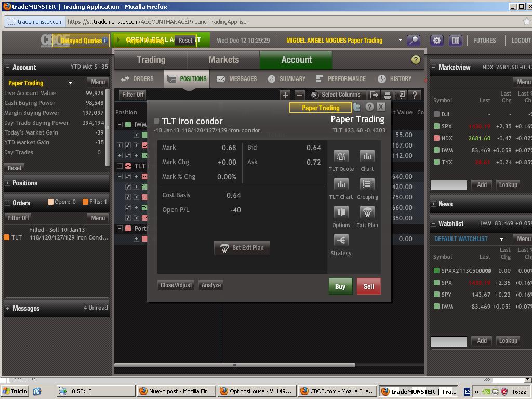Toggle the SPXX2113C500000 box in Watchlist
The width and height of the screenshot is (532, 399).
(436, 270)
